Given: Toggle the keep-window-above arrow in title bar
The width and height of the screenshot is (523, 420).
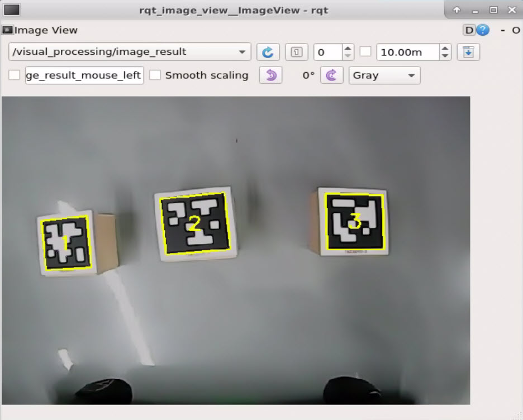Looking at the screenshot, I should tap(457, 9).
